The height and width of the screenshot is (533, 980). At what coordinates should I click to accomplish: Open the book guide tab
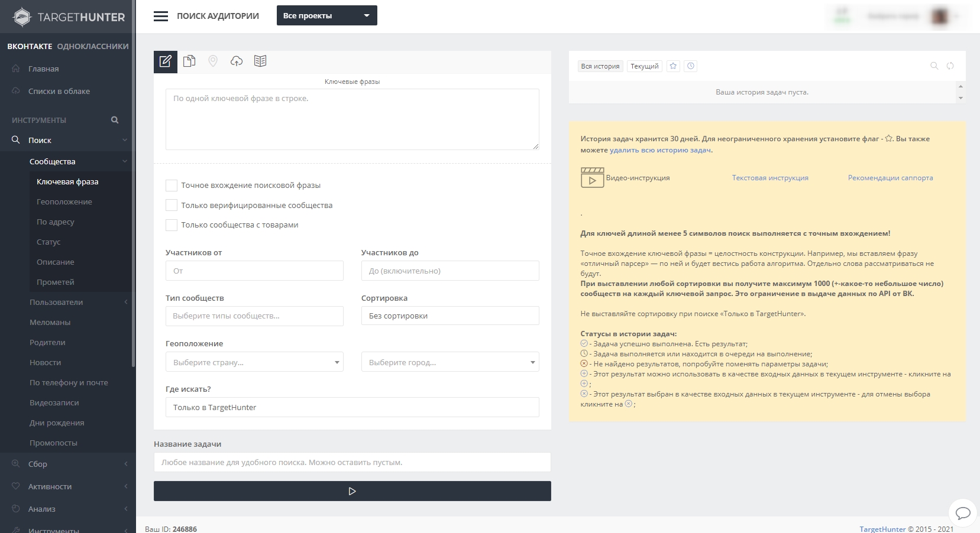coord(260,61)
